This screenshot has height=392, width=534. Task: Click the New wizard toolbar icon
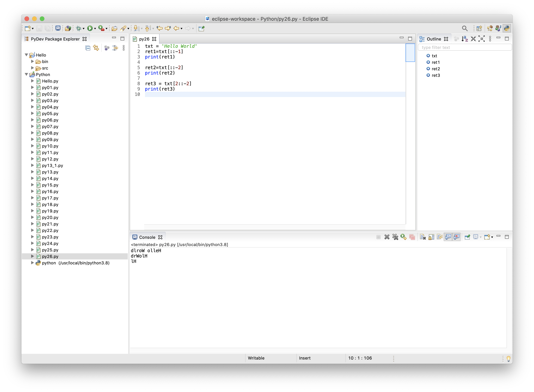click(x=27, y=28)
